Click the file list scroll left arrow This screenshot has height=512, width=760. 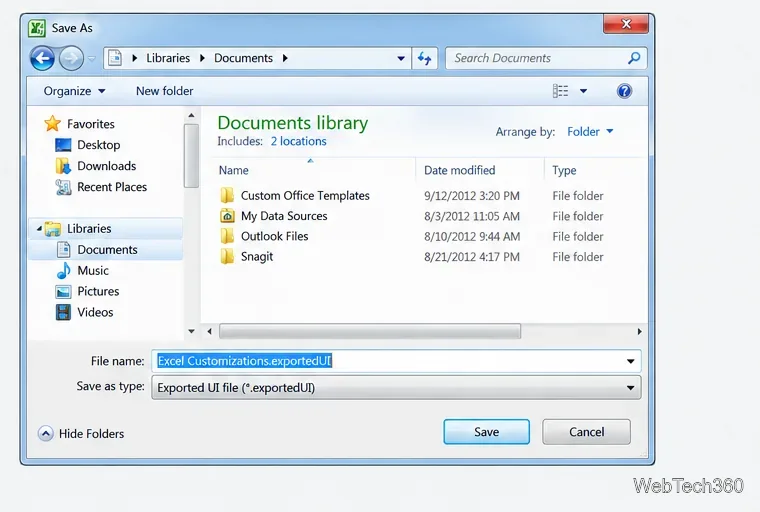point(209,332)
